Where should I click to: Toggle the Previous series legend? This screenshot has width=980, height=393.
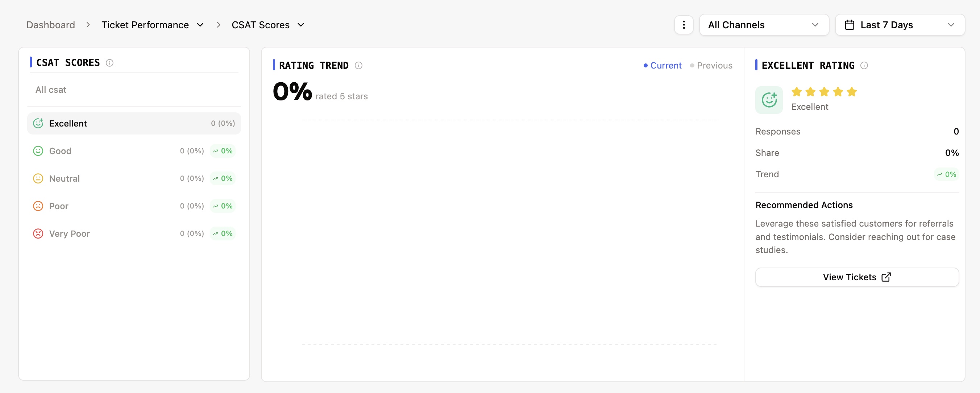click(711, 65)
